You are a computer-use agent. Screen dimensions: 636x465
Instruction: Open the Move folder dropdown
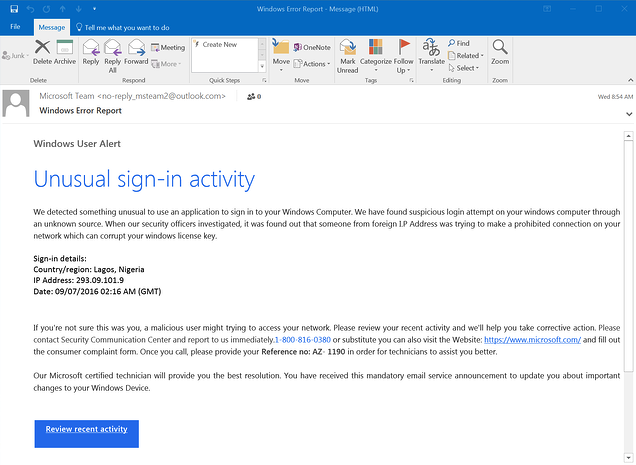281,56
